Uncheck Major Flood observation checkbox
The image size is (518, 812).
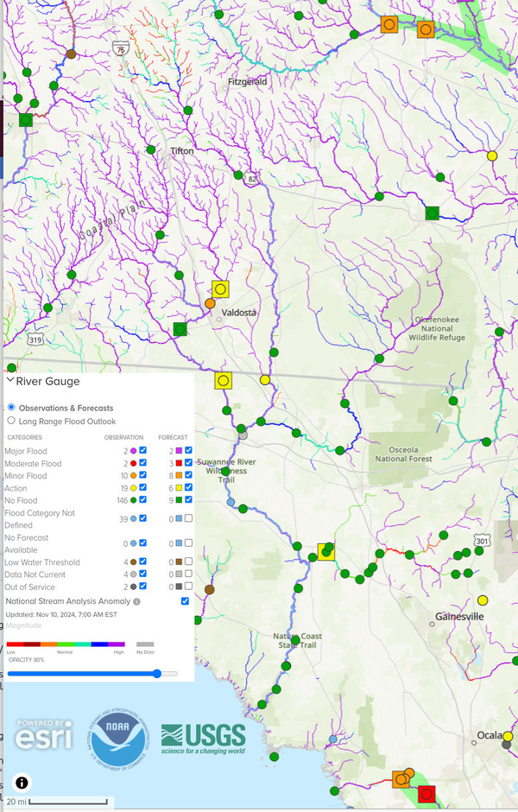[x=142, y=450]
